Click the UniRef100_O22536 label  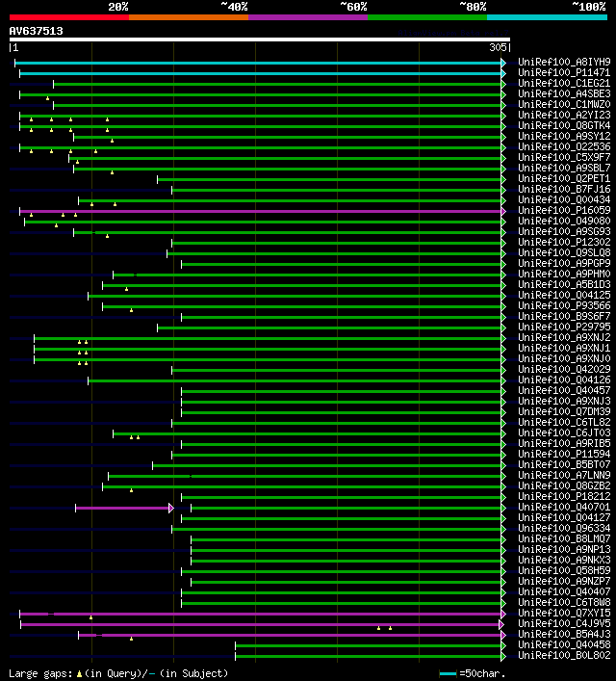(564, 146)
